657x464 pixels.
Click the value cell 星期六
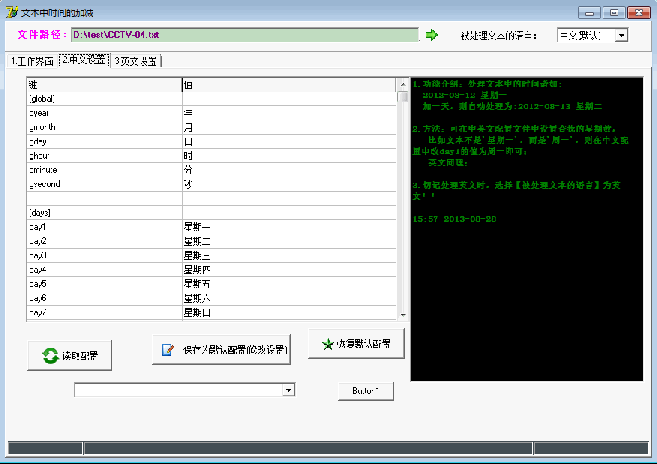289,298
